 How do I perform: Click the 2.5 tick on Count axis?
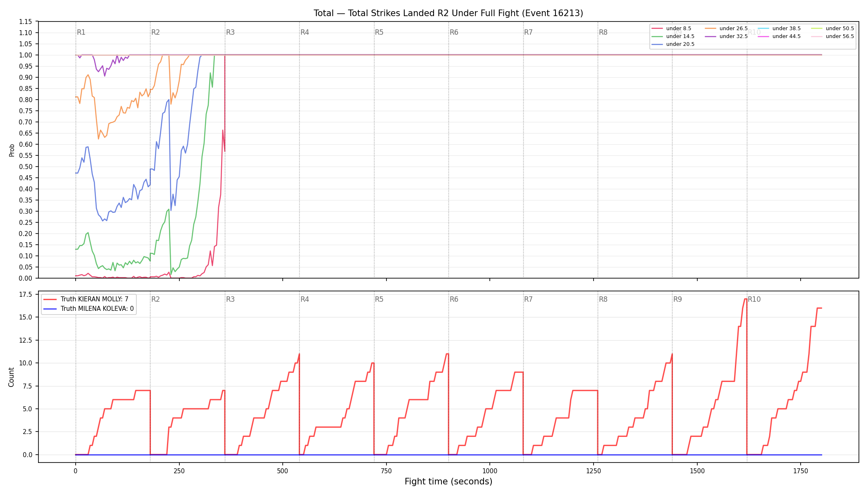tap(27, 432)
